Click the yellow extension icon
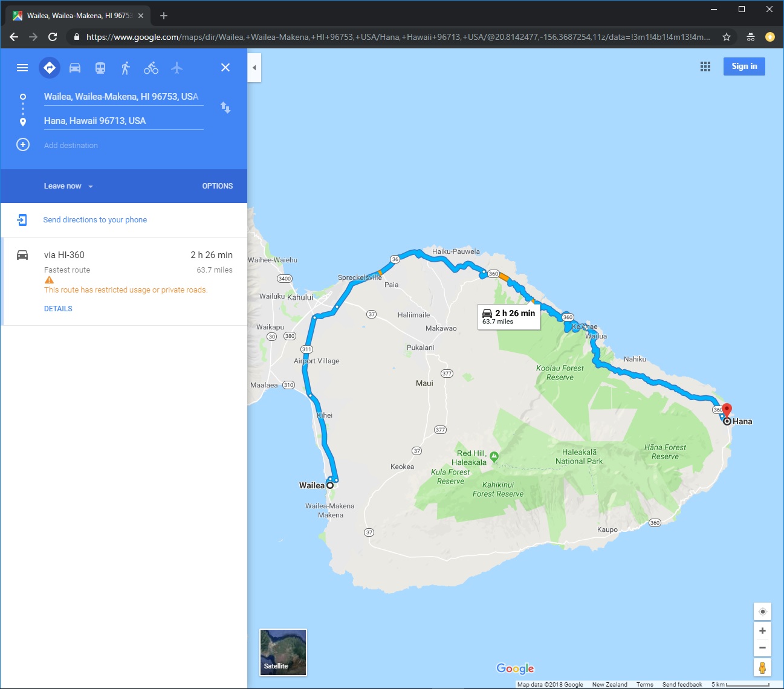784x689 pixels. coord(770,37)
